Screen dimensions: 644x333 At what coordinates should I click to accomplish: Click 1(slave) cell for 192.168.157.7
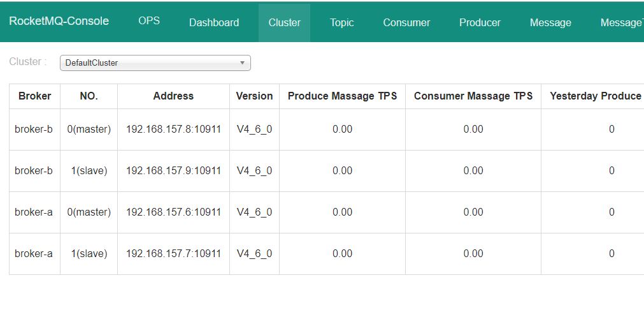[89, 254]
